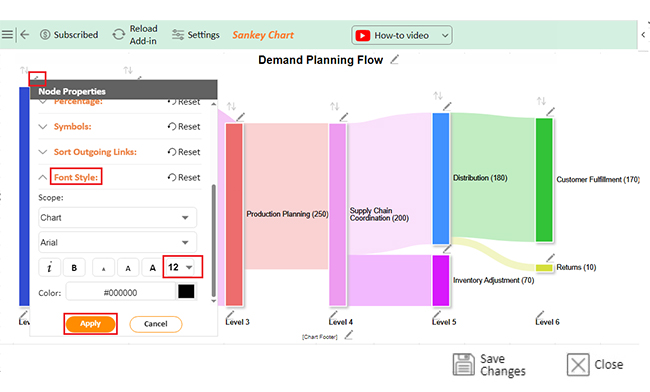Click the [Chart Footer] text
This screenshot has width=650, height=392.
320,337
